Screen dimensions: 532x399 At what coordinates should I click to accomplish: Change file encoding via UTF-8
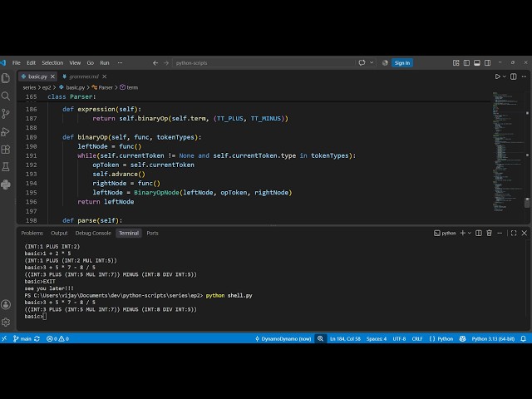(x=399, y=338)
